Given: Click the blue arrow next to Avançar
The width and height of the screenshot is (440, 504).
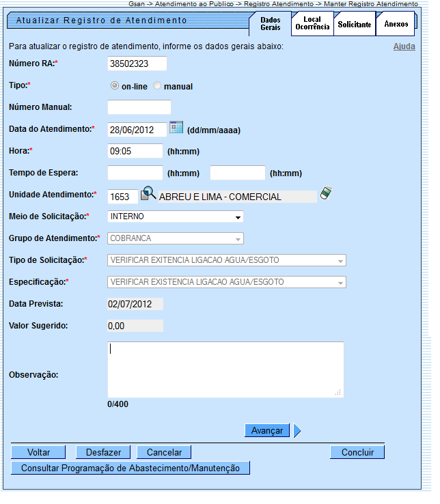Looking at the screenshot, I should [297, 431].
